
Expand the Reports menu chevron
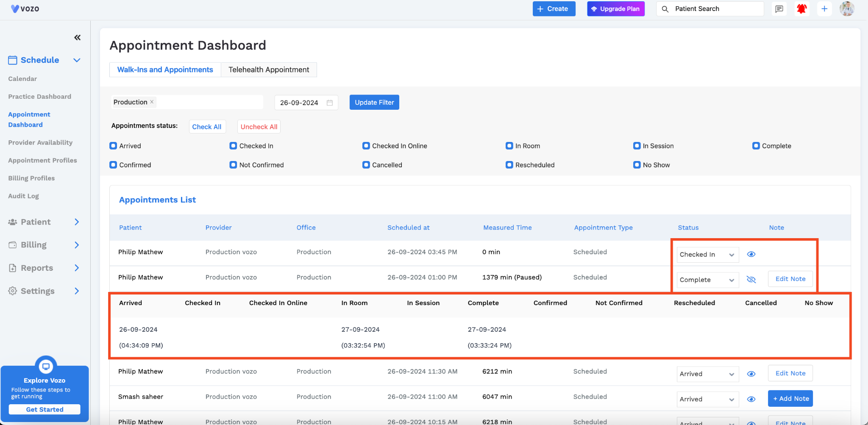point(77,268)
